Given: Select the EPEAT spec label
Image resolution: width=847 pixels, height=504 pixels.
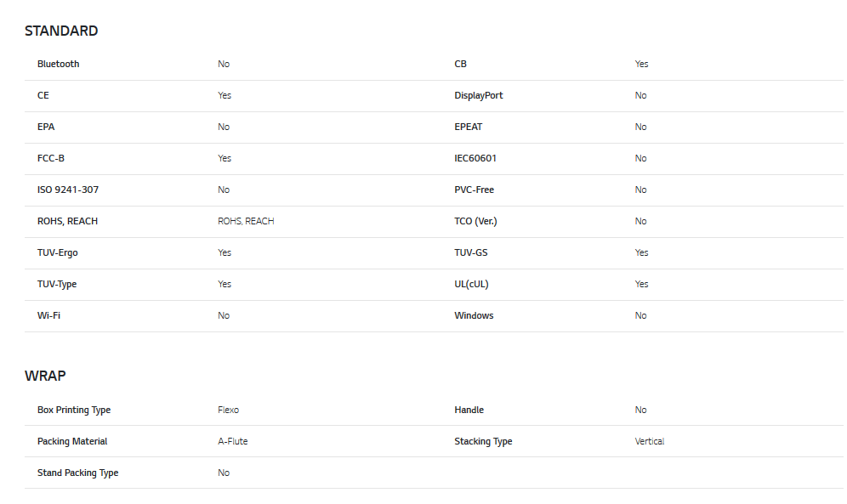Looking at the screenshot, I should pos(469,127).
